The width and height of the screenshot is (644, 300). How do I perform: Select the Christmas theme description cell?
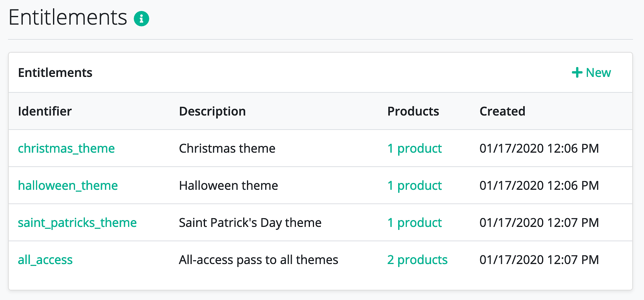(x=227, y=148)
